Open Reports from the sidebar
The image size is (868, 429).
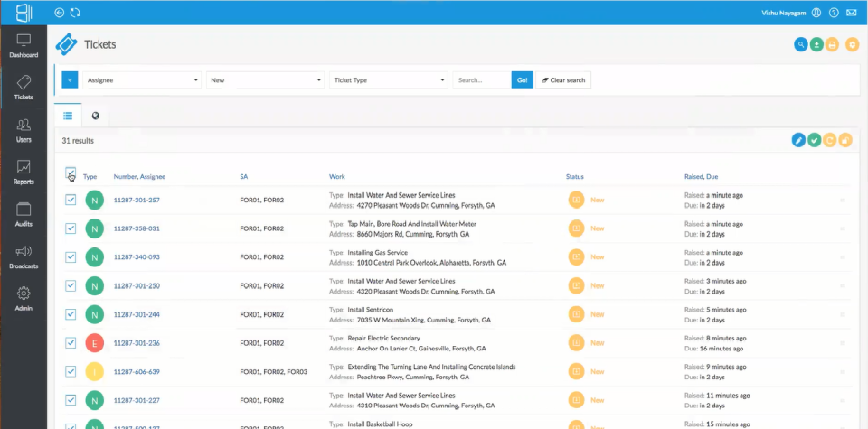tap(24, 173)
